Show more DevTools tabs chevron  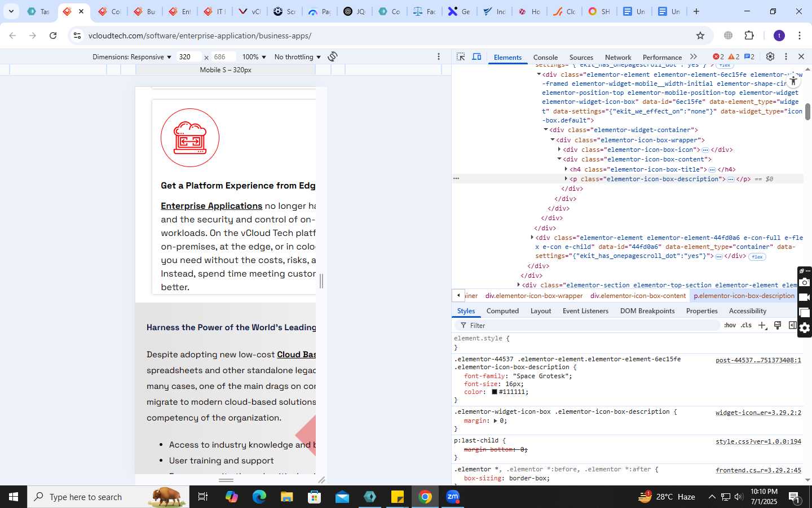(694, 56)
